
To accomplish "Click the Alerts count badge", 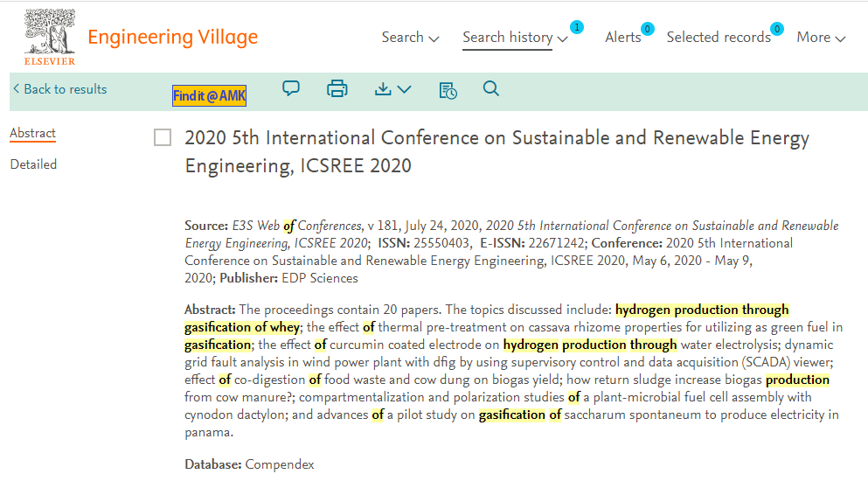I will point(648,29).
